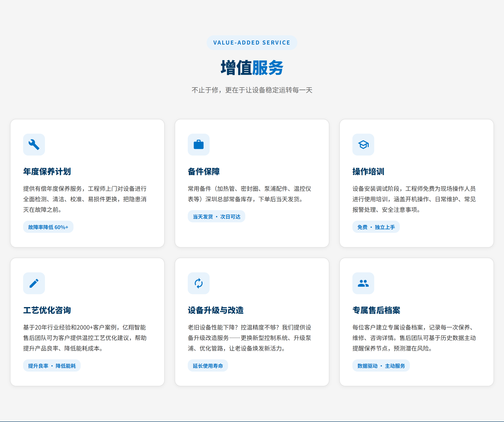The height and width of the screenshot is (422, 504).
Task: Click the 提升良率・降低能耗 tag
Action: point(52,365)
